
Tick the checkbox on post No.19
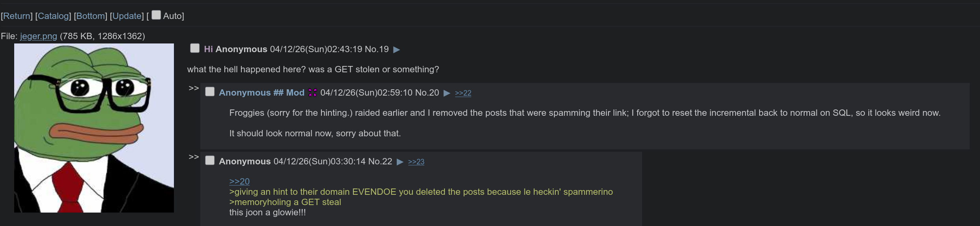tap(195, 48)
